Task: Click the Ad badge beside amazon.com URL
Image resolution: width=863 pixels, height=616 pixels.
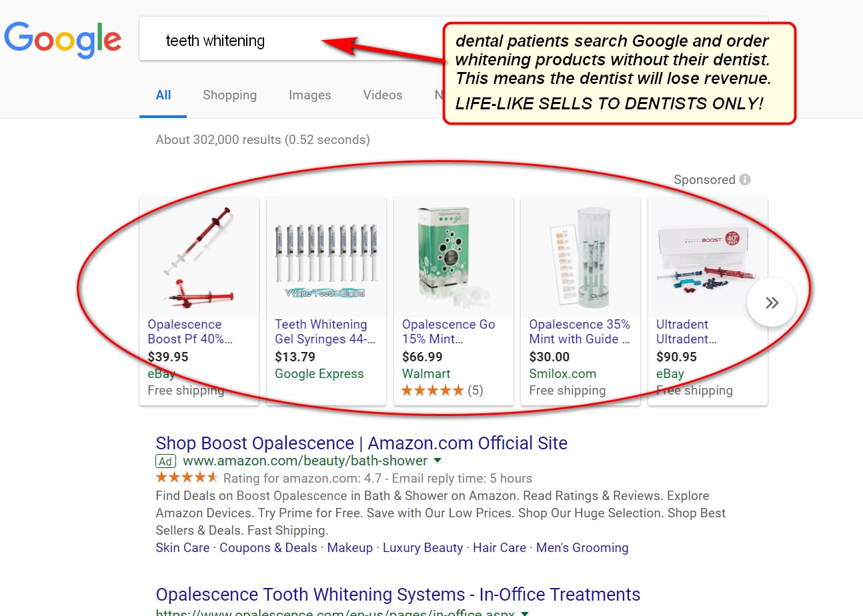Action: (165, 461)
